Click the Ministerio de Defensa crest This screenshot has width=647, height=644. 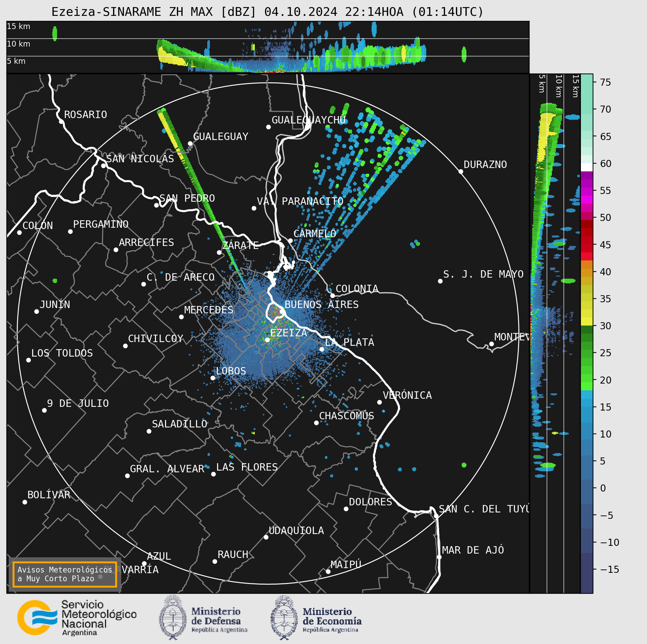point(173,617)
